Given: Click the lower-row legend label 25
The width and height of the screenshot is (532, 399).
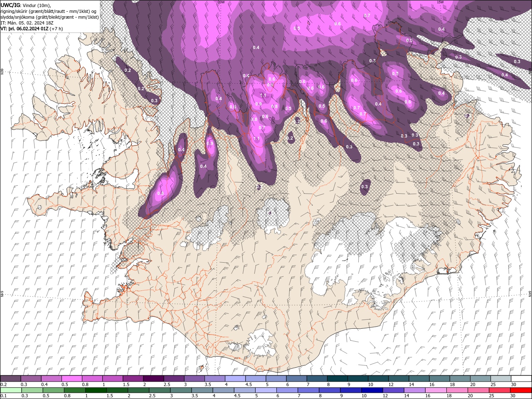Looking at the screenshot, I should [492, 396].
